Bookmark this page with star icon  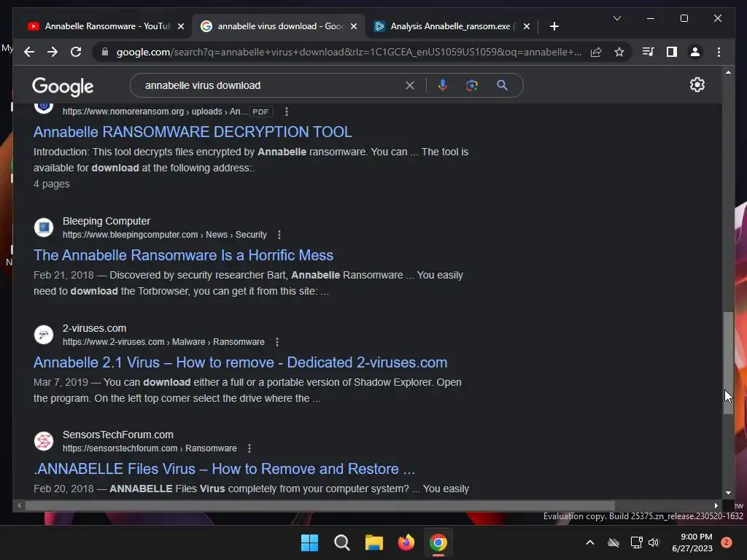click(619, 52)
